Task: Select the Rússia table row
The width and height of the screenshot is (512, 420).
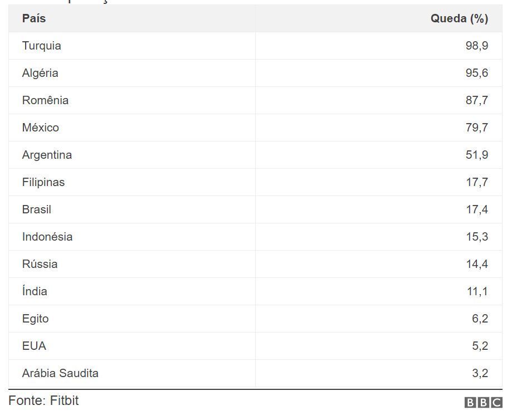Action: (x=255, y=264)
